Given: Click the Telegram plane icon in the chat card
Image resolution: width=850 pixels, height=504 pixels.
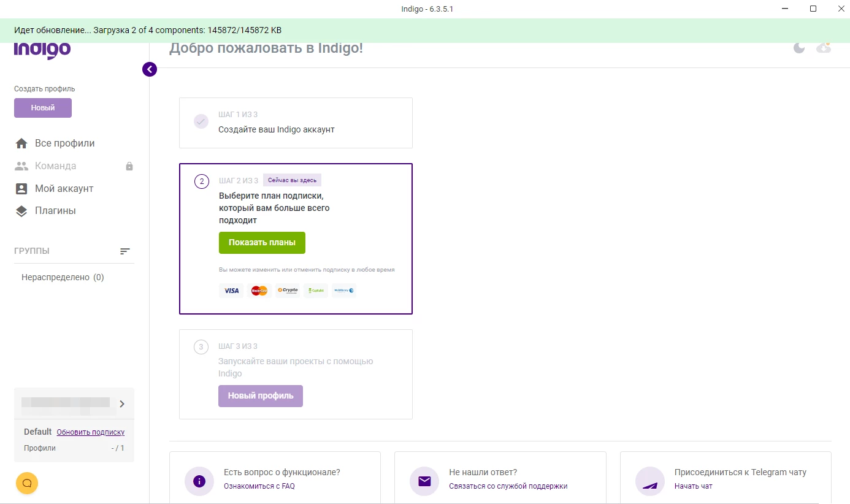Looking at the screenshot, I should click(x=650, y=481).
